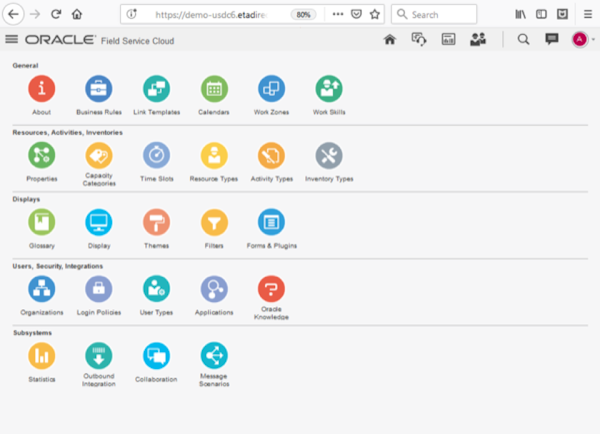The height and width of the screenshot is (434, 600).
Task: Open the chat messages icon
Action: coord(552,39)
